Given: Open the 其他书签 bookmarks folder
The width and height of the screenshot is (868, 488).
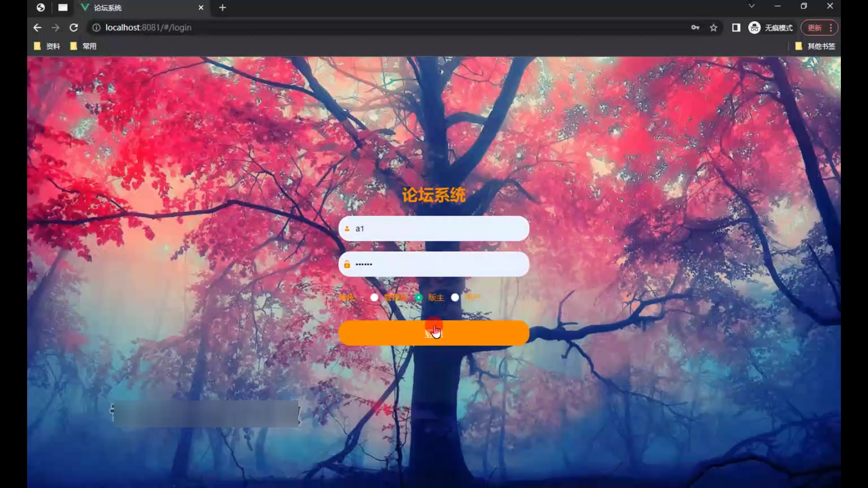Looking at the screenshot, I should click(x=815, y=46).
